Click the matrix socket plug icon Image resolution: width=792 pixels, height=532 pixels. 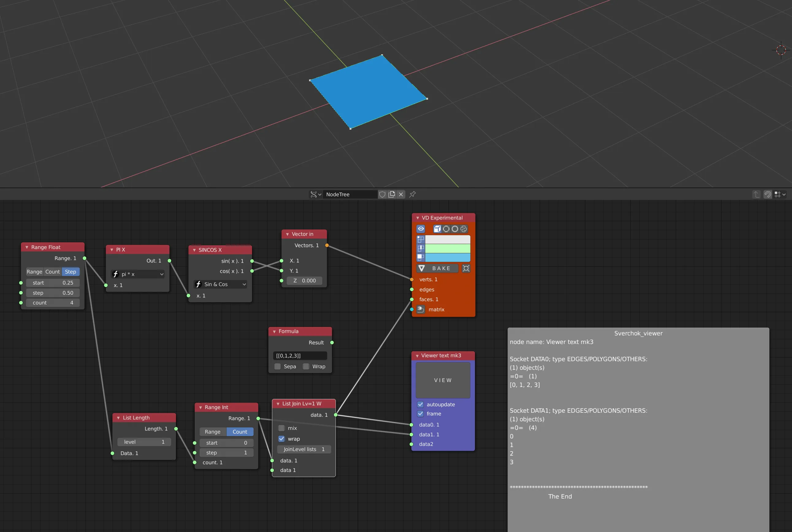coord(421,309)
